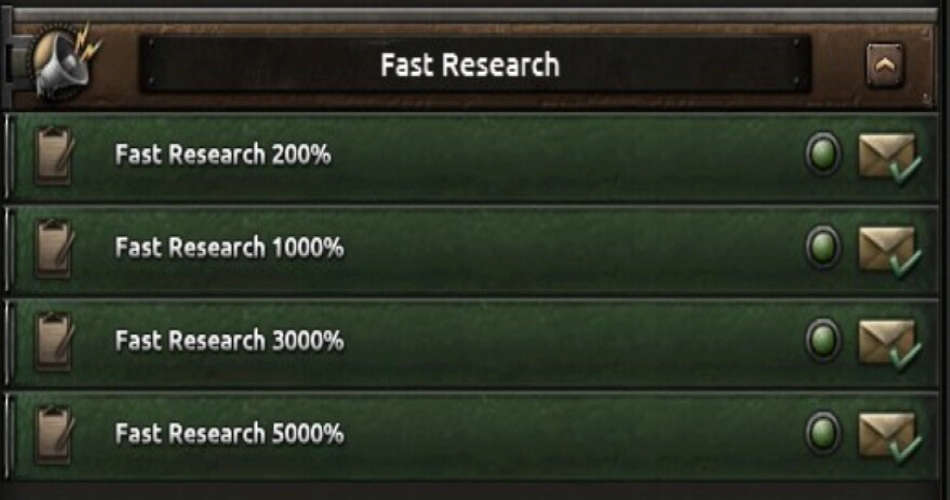The width and height of the screenshot is (950, 500).
Task: Toggle the Fast Research 5000% green radio button
Action: coord(823,433)
